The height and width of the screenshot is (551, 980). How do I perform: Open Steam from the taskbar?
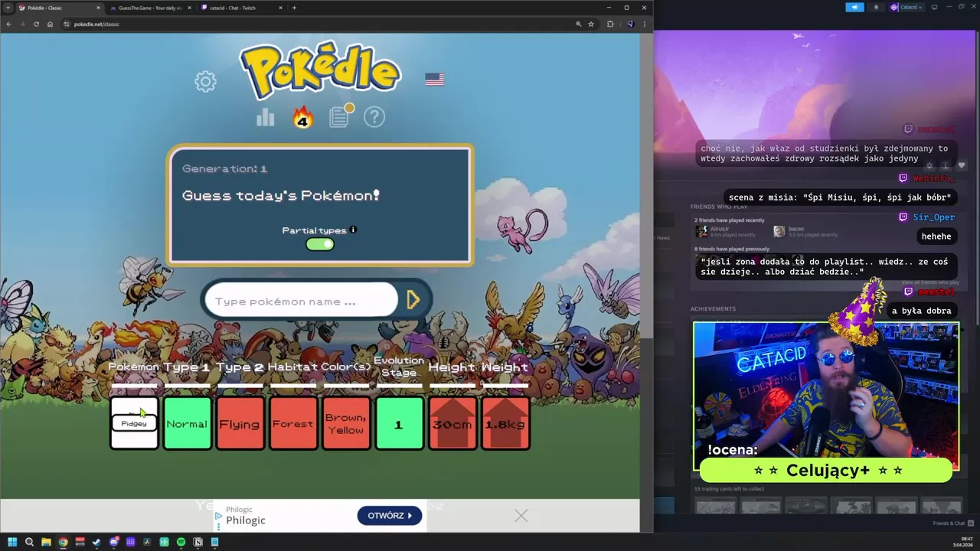[x=96, y=542]
